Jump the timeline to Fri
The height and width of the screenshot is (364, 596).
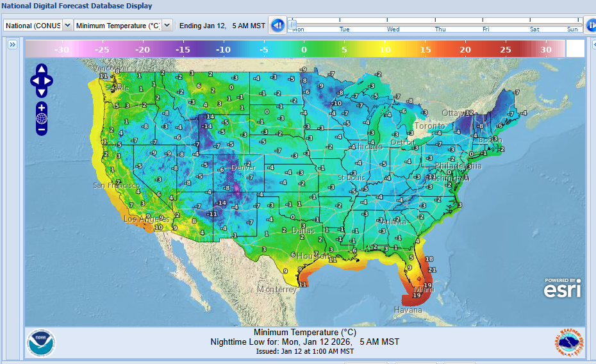click(486, 29)
